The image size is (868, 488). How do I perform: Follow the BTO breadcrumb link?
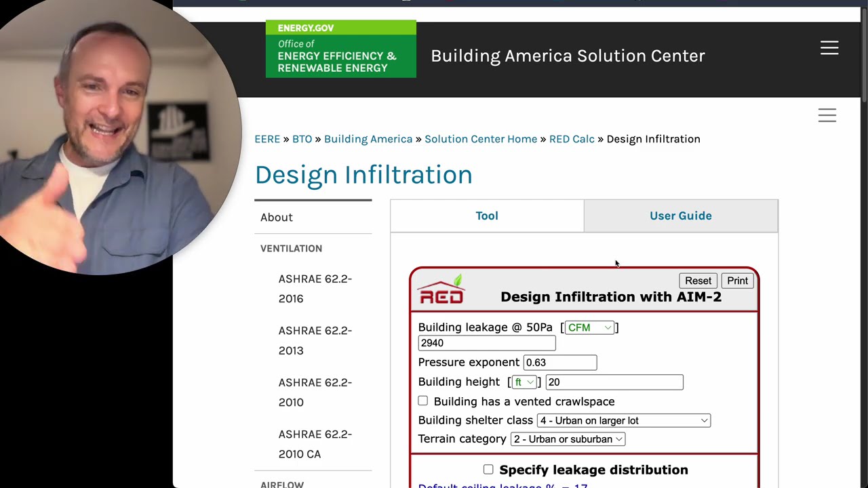[302, 139]
